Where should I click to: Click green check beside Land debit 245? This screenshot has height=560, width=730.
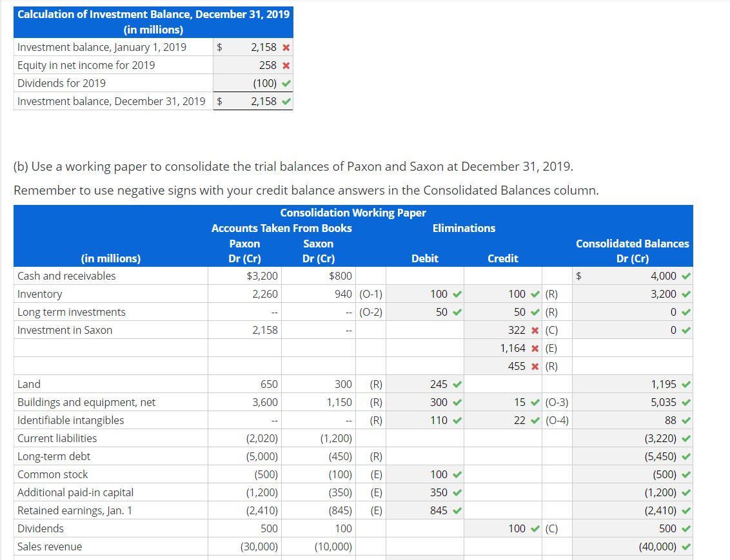tap(457, 385)
